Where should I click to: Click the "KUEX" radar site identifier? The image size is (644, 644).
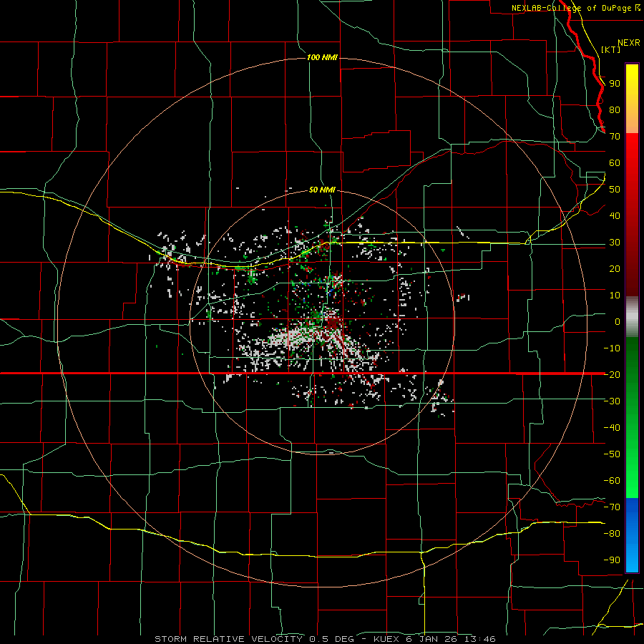(x=386, y=639)
